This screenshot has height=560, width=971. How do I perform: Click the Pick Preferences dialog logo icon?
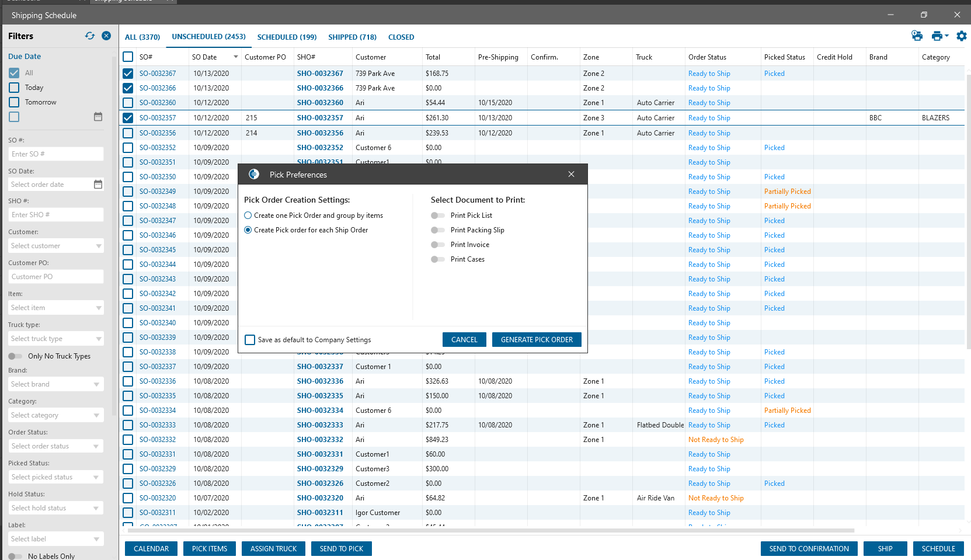tap(254, 175)
